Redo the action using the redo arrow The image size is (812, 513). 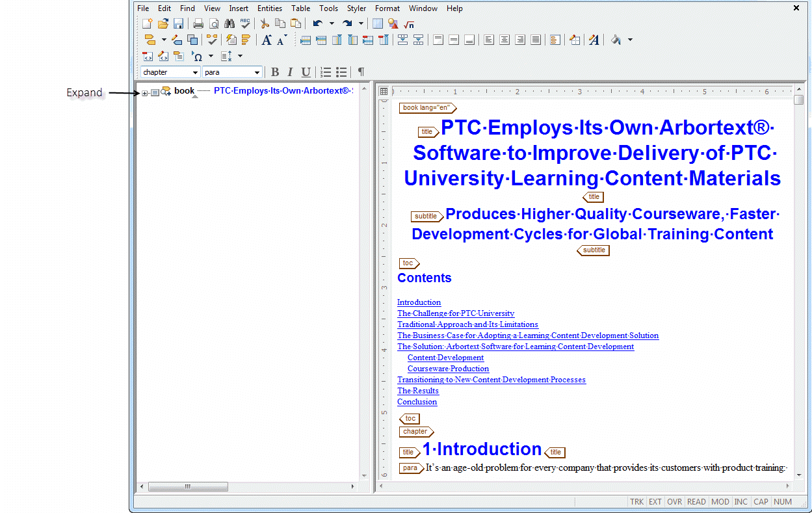pyautogui.click(x=347, y=23)
